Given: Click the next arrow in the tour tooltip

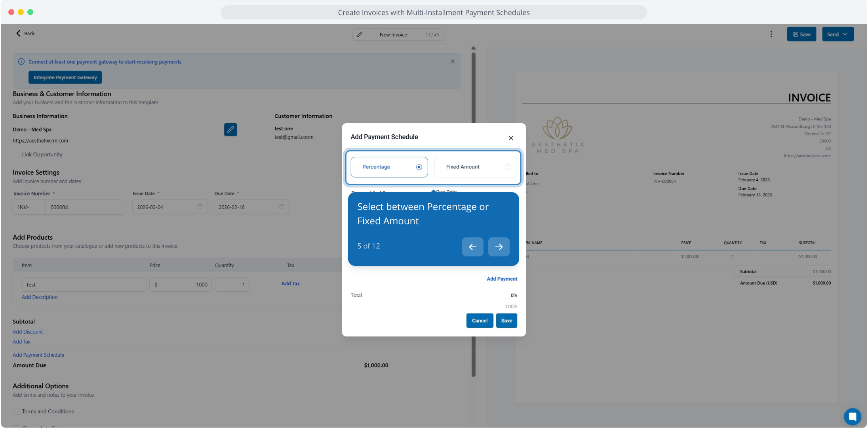Looking at the screenshot, I should pos(499,247).
